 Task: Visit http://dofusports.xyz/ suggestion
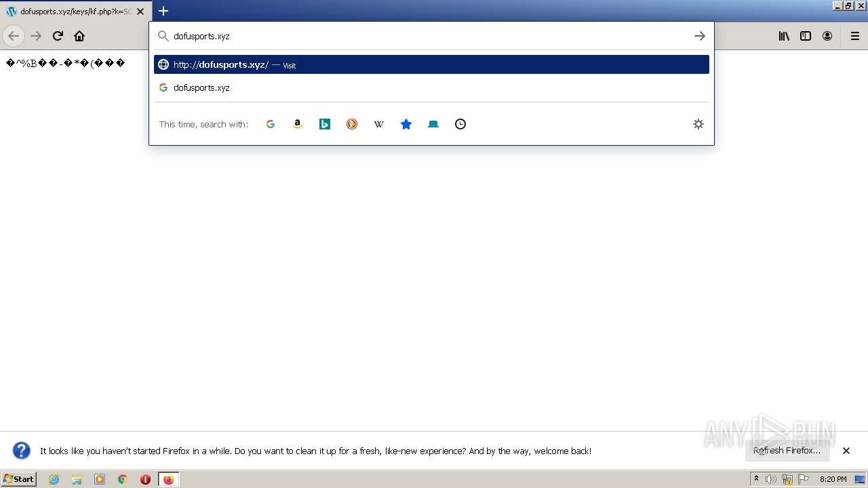(x=431, y=64)
